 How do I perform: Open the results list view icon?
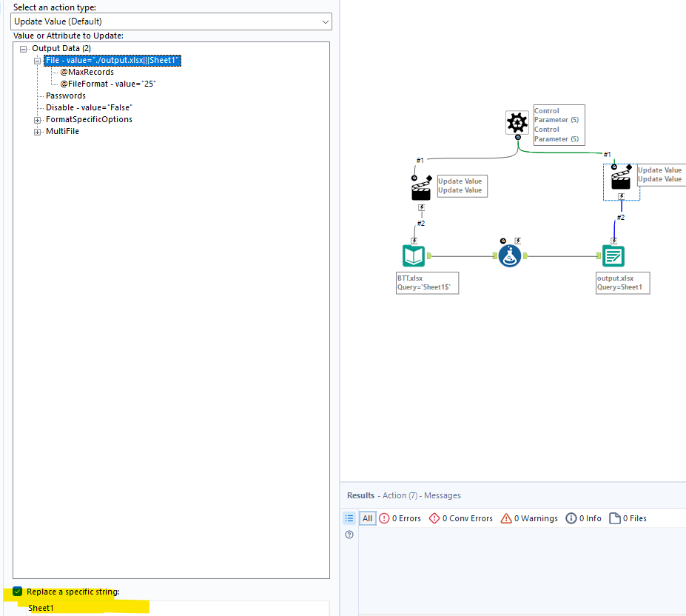click(349, 518)
